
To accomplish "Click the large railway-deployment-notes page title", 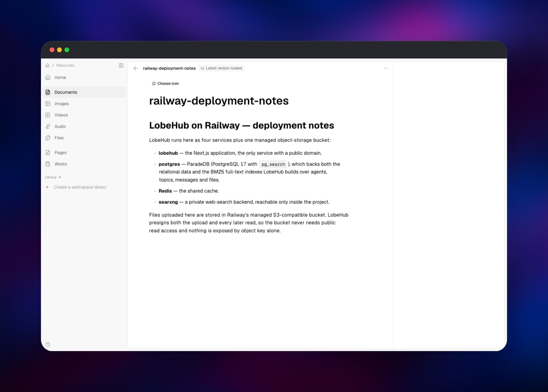I will coord(219,101).
